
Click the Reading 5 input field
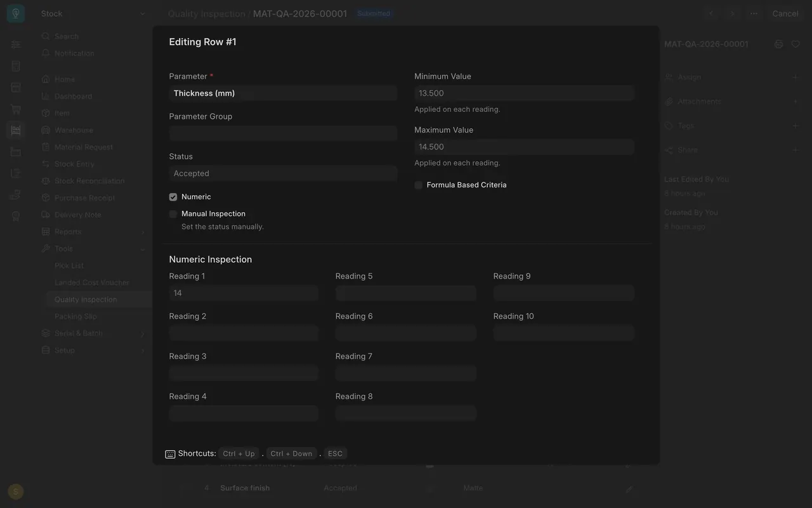[x=406, y=293]
